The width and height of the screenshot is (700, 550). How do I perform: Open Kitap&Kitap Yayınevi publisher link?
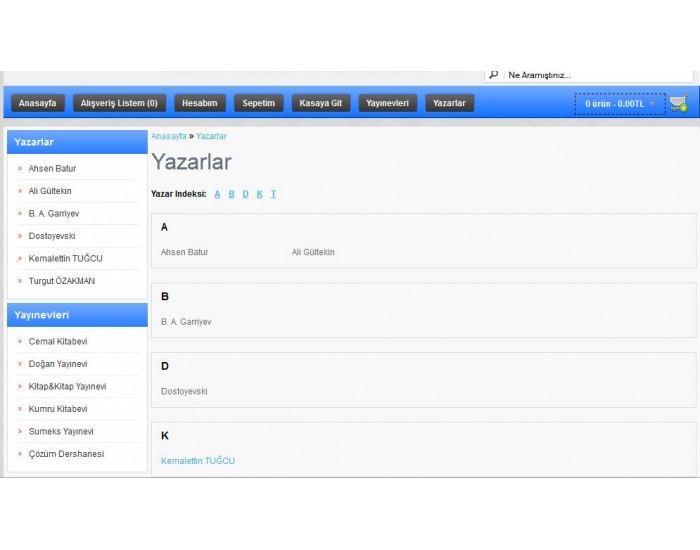click(x=67, y=387)
